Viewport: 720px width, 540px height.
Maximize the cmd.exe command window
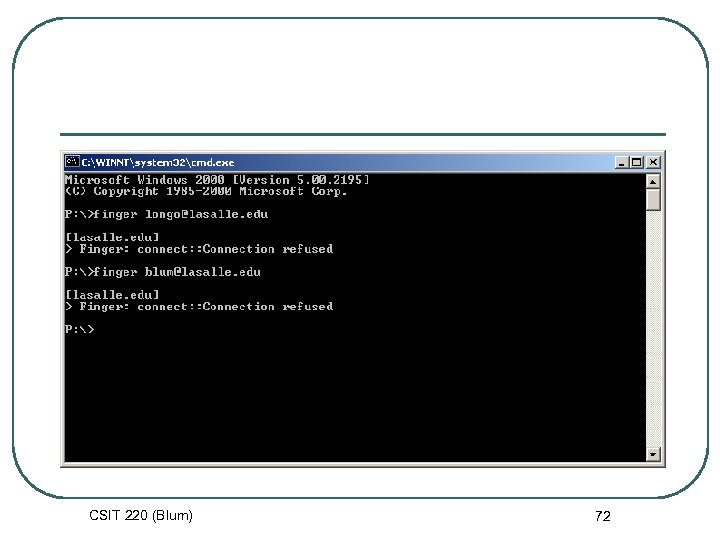636,162
